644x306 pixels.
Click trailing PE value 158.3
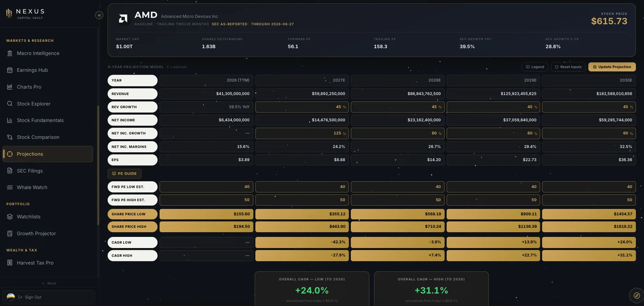pyautogui.click(x=380, y=46)
